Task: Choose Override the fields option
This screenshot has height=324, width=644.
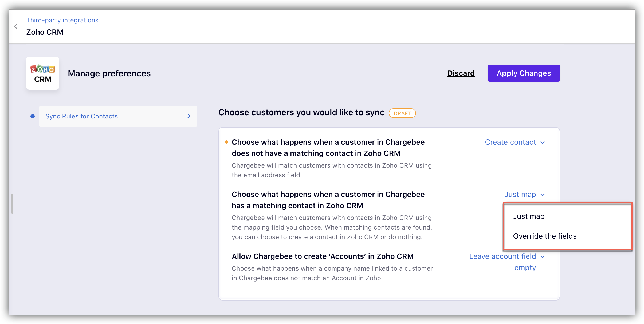Action: click(545, 236)
